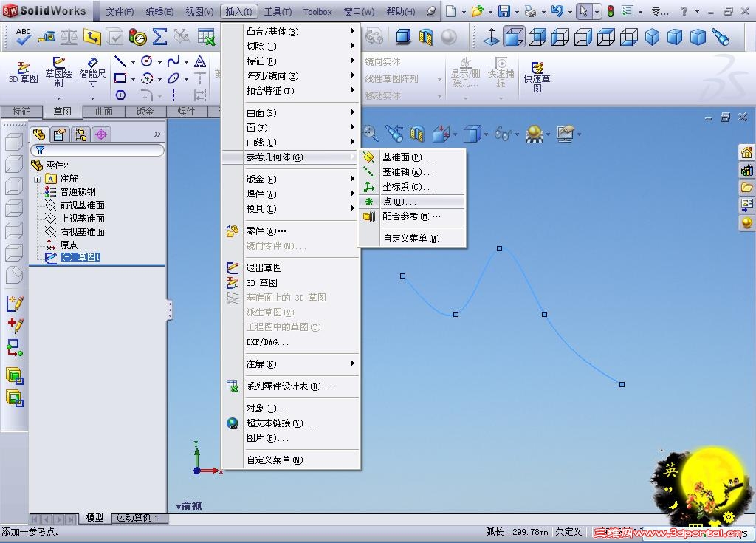Select Exit Sketch in Insert menu

click(x=291, y=267)
